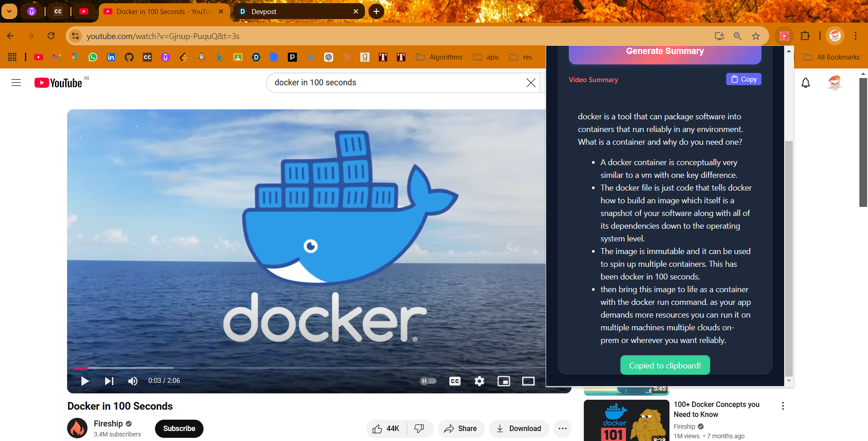Viewport: 868px width, 441px height.
Task: Expand the All Bookmarks folder
Action: [x=832, y=57]
